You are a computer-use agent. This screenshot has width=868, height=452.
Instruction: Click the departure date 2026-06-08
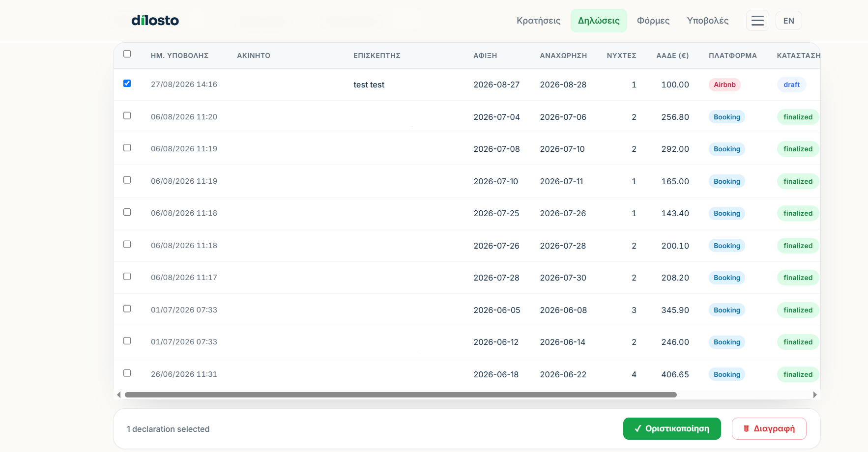click(563, 310)
